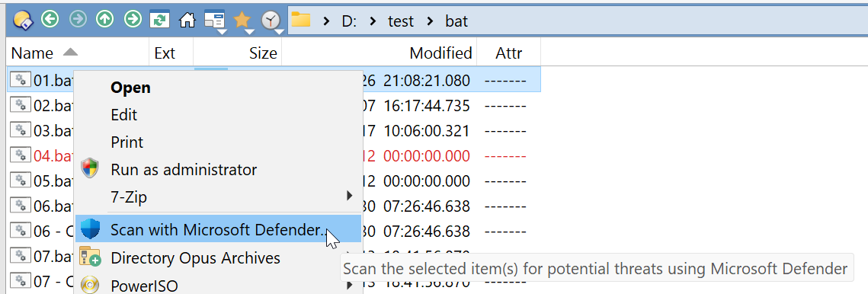Expand the 7-Zip submenu arrow

point(349,196)
